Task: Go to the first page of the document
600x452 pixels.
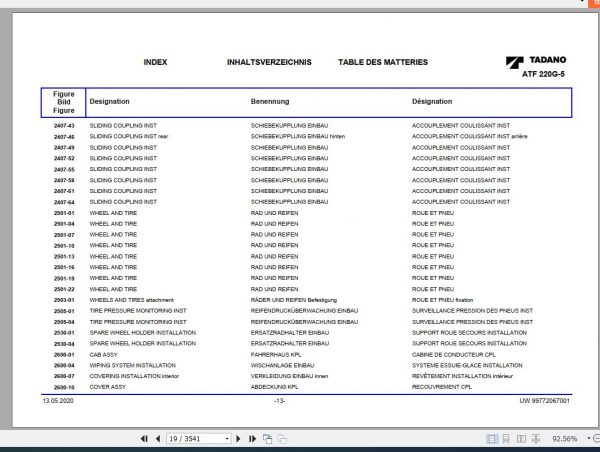Action: coord(144,439)
